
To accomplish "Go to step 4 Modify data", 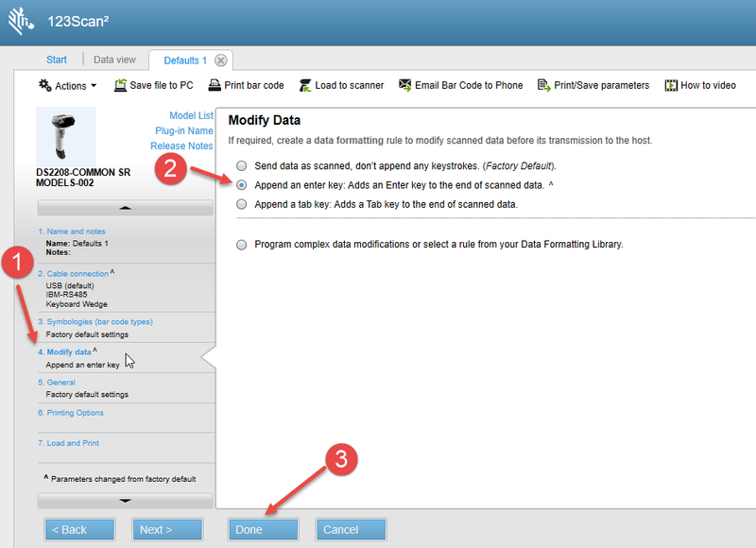I will (x=64, y=351).
